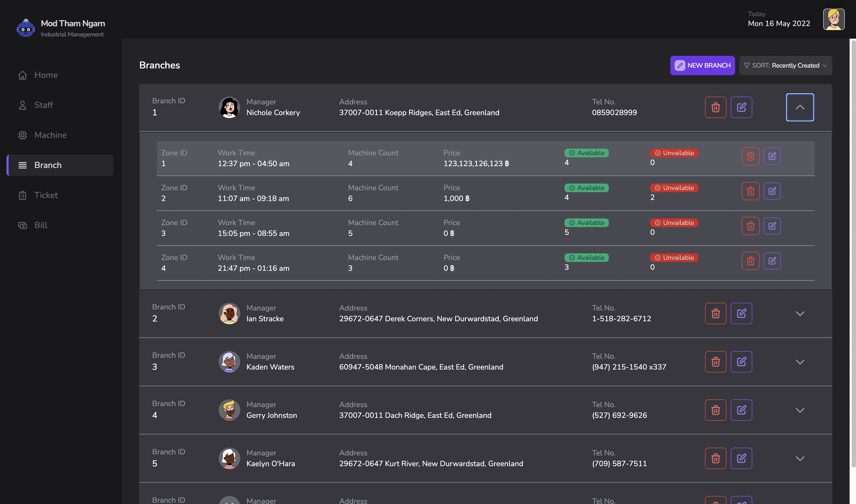Open the user avatar at top right
The image size is (856, 504).
click(833, 19)
